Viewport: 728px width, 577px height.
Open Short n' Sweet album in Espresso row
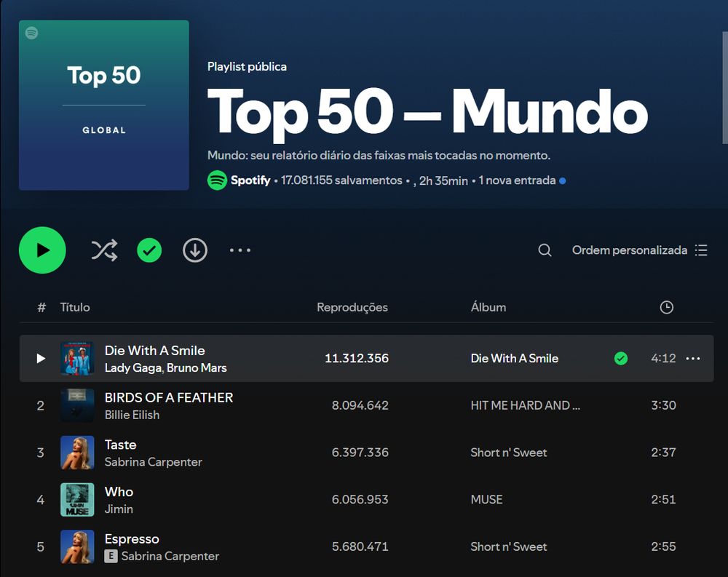click(x=508, y=546)
